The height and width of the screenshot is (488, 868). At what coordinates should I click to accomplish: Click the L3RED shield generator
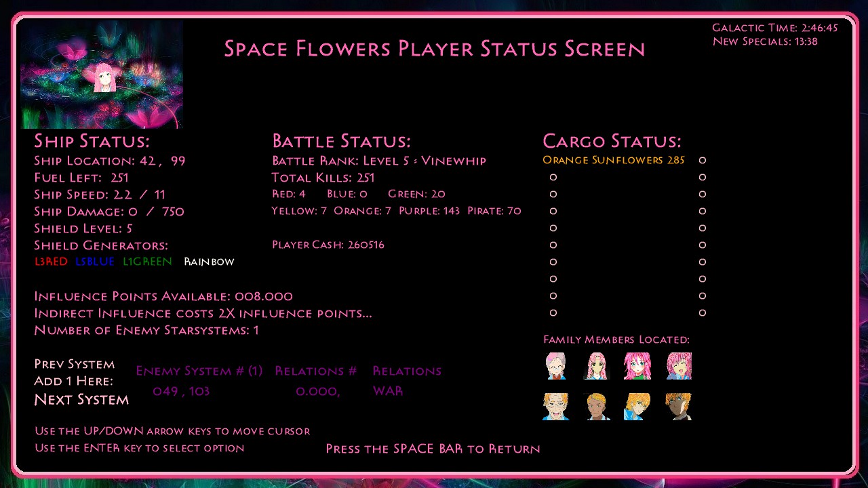[51, 262]
